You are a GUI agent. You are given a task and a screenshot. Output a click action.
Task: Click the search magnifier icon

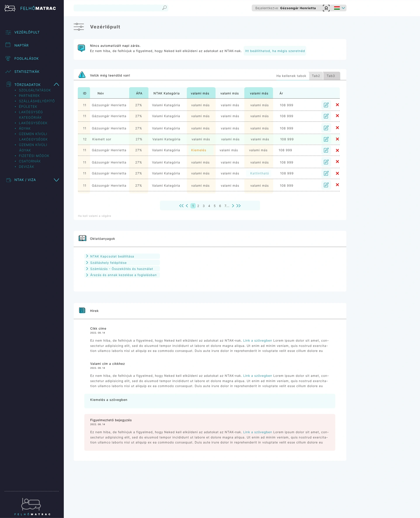(x=164, y=8)
